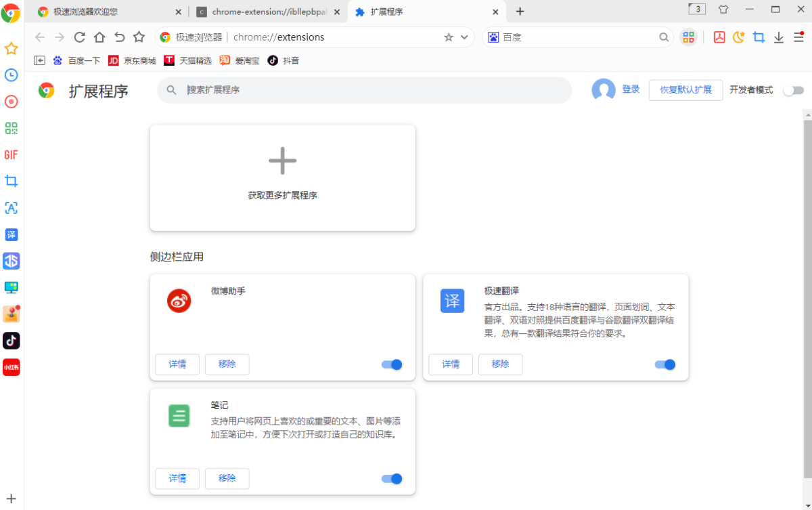Click the 恢复默认扩展 button
Viewport: 812px width, 510px height.
point(685,89)
